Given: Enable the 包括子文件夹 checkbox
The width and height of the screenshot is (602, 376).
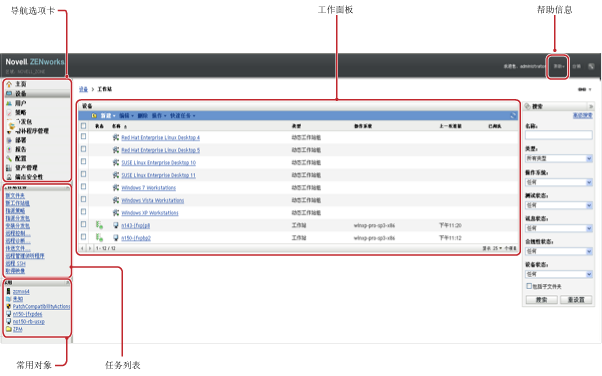Looking at the screenshot, I should pos(529,286).
